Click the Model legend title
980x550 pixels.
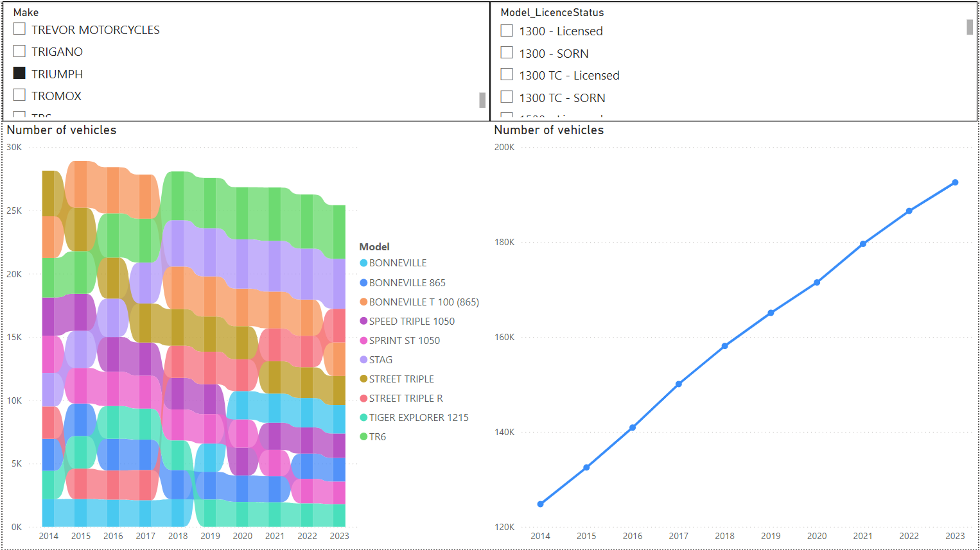(x=374, y=246)
